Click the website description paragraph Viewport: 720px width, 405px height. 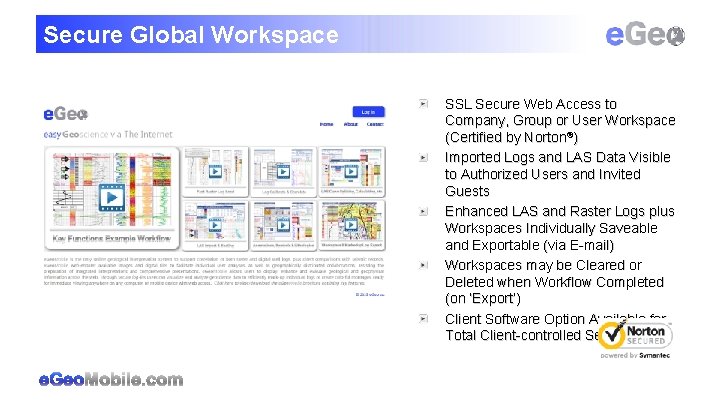[x=214, y=271]
